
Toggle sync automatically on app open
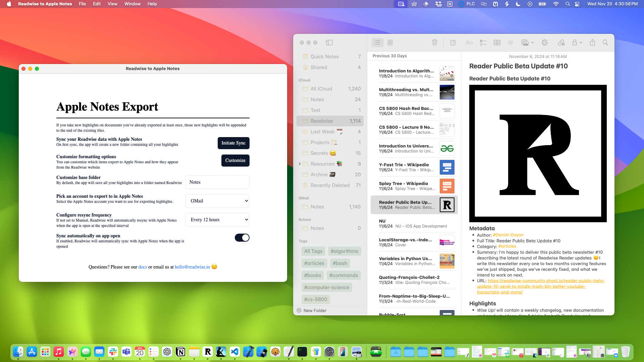(243, 238)
